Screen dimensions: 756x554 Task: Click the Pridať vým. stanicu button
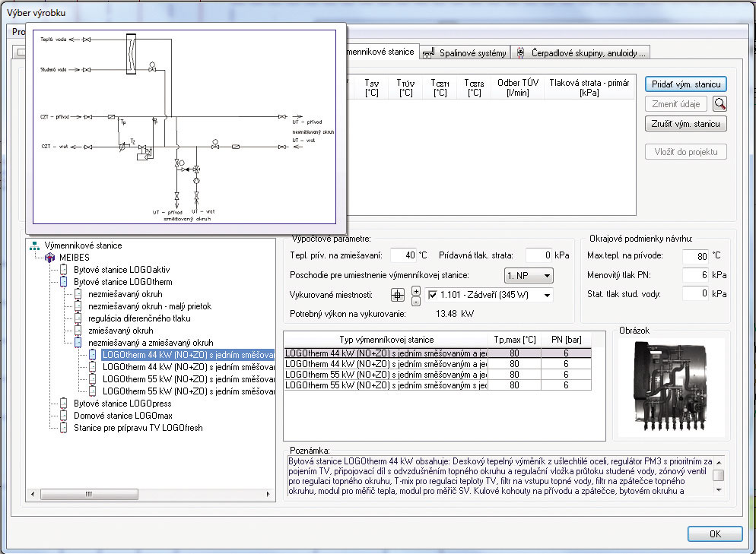coord(685,84)
